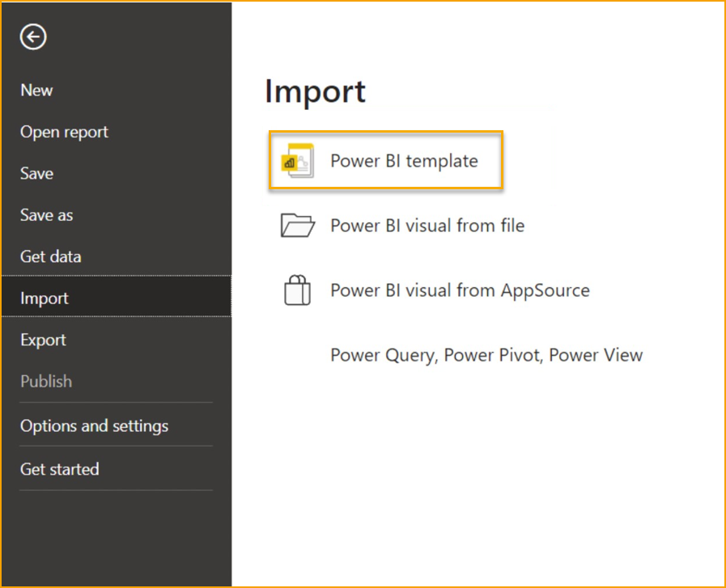Click the separator line below Get started
The height and width of the screenshot is (588, 726).
116,490
